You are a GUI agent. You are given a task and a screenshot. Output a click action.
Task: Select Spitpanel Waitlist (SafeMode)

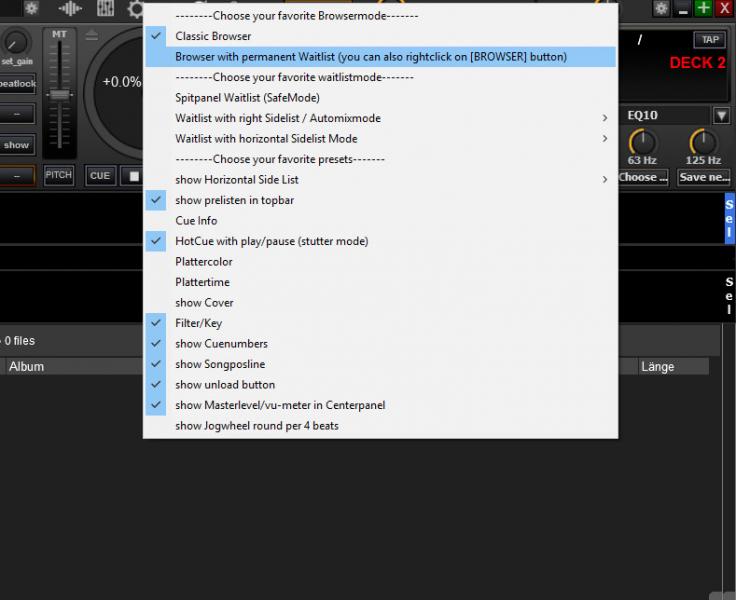(x=380, y=98)
